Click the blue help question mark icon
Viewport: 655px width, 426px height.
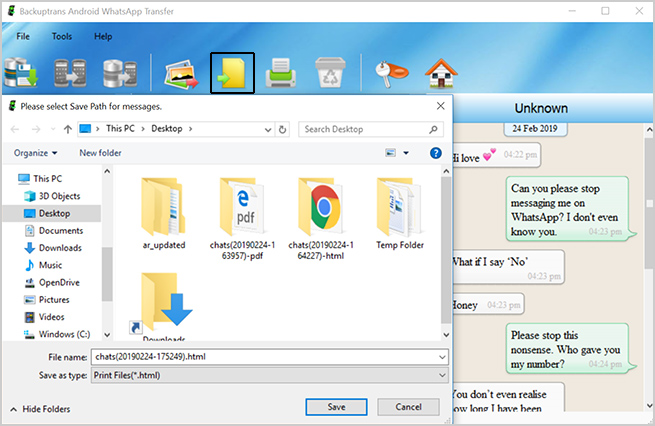pyautogui.click(x=436, y=153)
